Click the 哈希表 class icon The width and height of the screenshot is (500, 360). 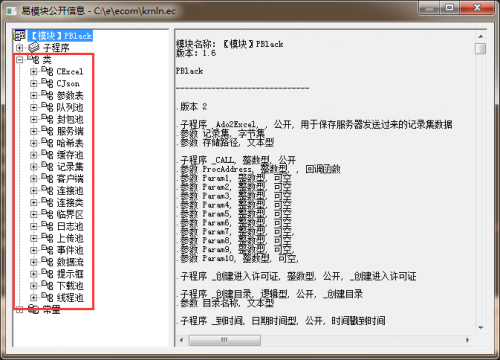tap(47, 143)
